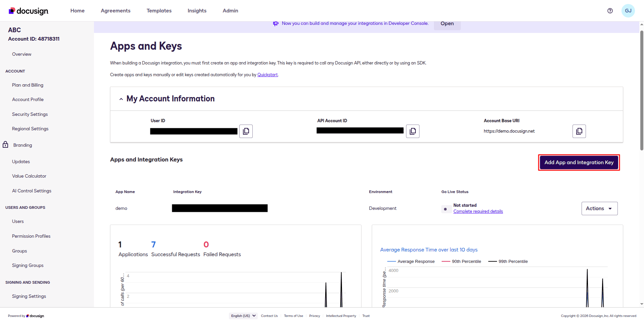Image resolution: width=644 pixels, height=324 pixels.
Task: Click Add App and Integration Key
Action: coord(579,163)
